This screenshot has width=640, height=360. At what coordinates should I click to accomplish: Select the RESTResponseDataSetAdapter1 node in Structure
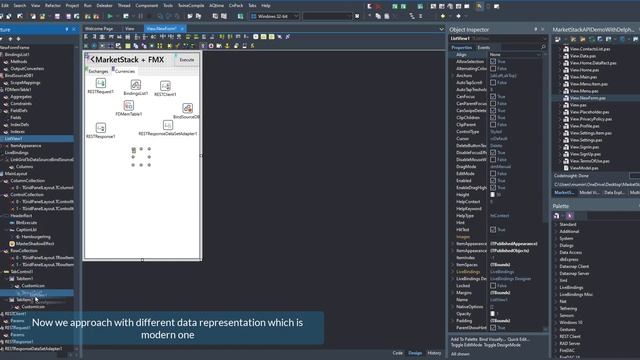coord(33,349)
